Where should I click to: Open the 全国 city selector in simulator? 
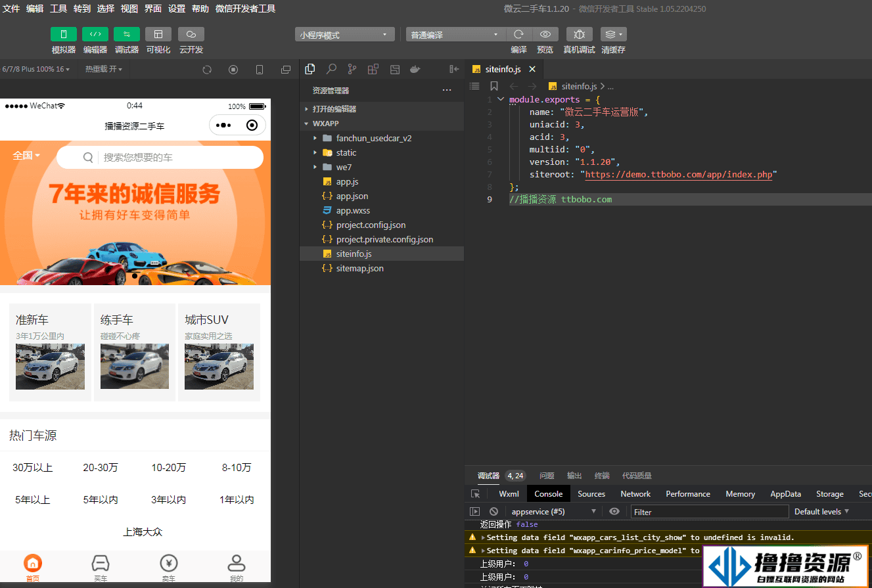(26, 156)
